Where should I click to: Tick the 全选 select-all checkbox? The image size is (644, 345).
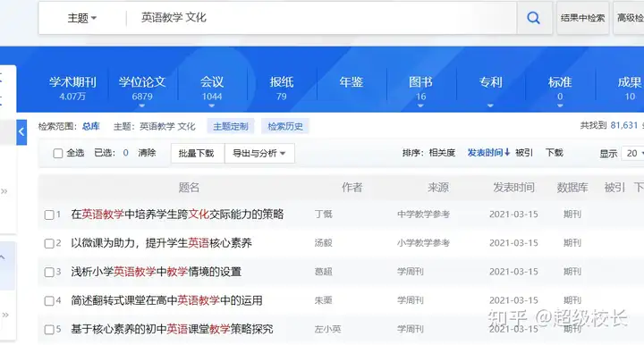tap(58, 154)
